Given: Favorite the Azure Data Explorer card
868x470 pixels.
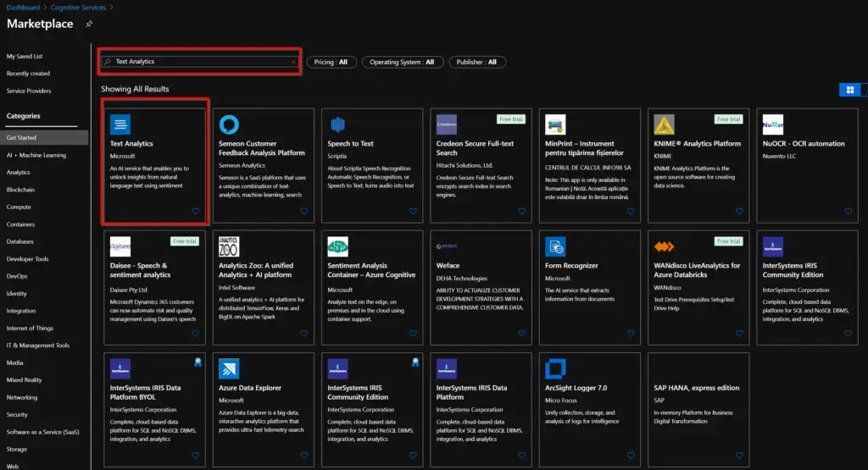Looking at the screenshot, I should pos(304,456).
